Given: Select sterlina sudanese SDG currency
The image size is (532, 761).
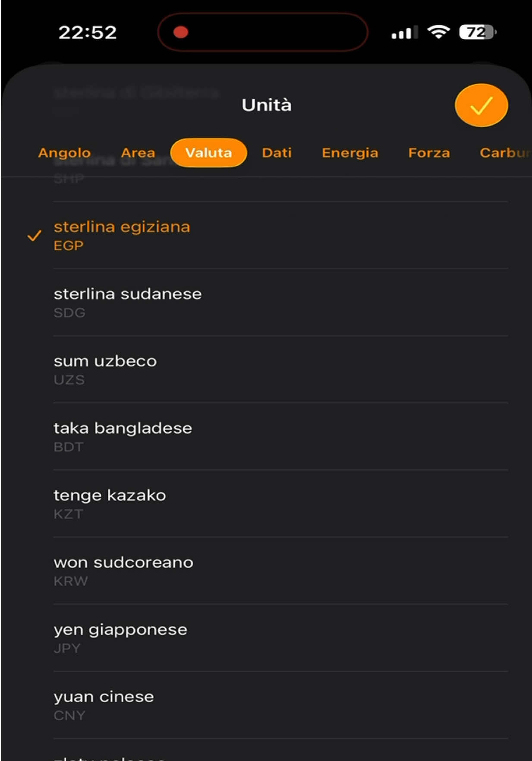Looking at the screenshot, I should pyautogui.click(x=280, y=302).
